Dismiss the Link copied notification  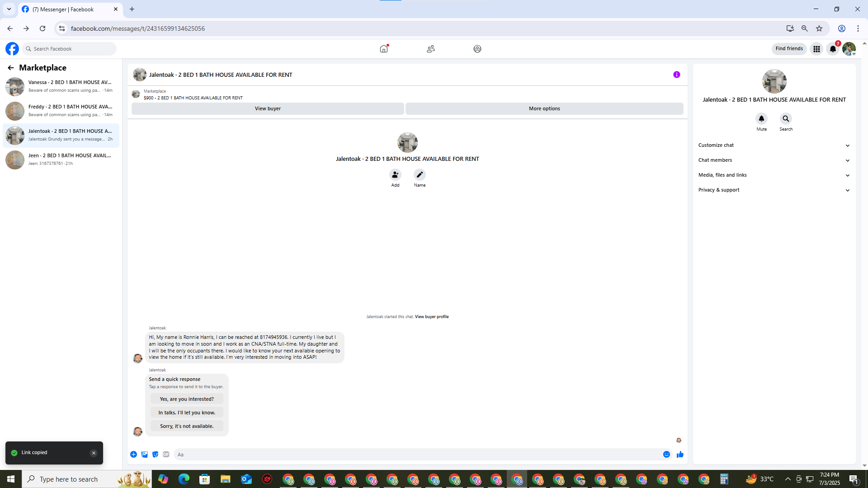pyautogui.click(x=94, y=453)
